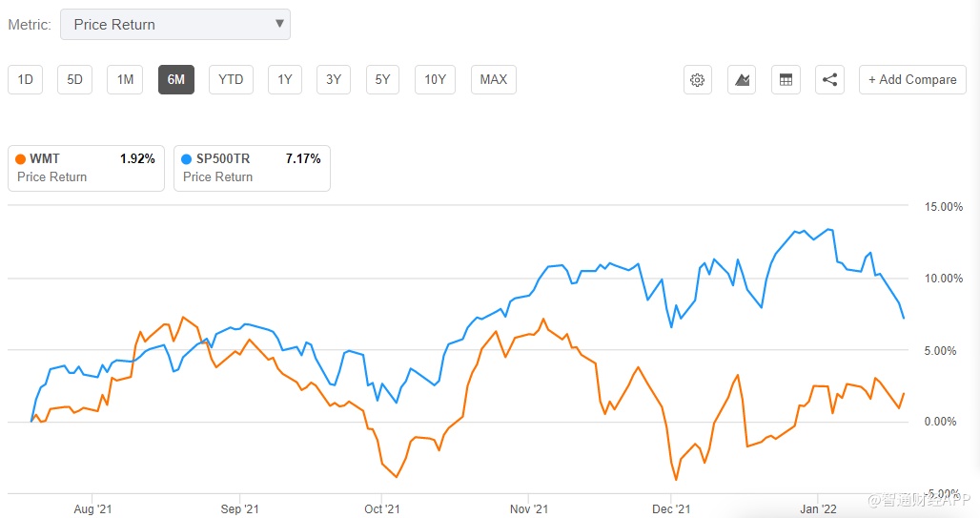Select the 3Y time range
Viewport: 980px width, 518px height.
[333, 80]
